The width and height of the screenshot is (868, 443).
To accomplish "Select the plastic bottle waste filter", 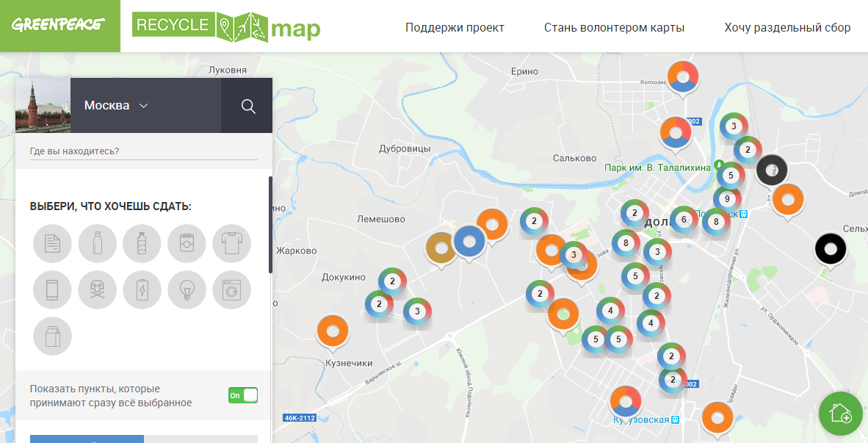I will click(142, 243).
